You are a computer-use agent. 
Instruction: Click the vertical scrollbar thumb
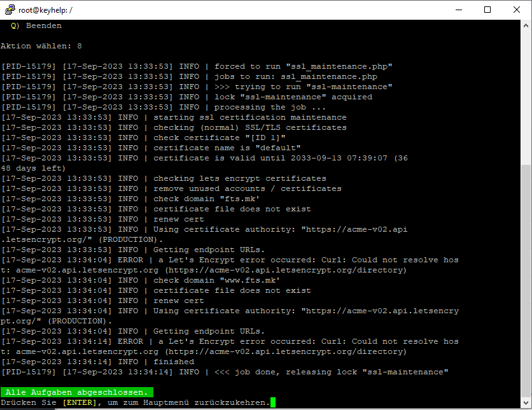(526, 280)
